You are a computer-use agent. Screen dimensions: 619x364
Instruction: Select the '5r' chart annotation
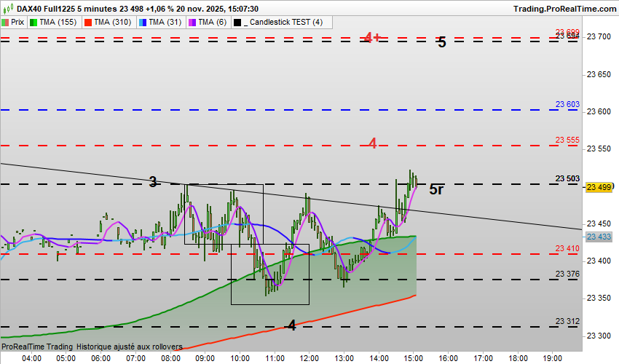tap(436, 189)
